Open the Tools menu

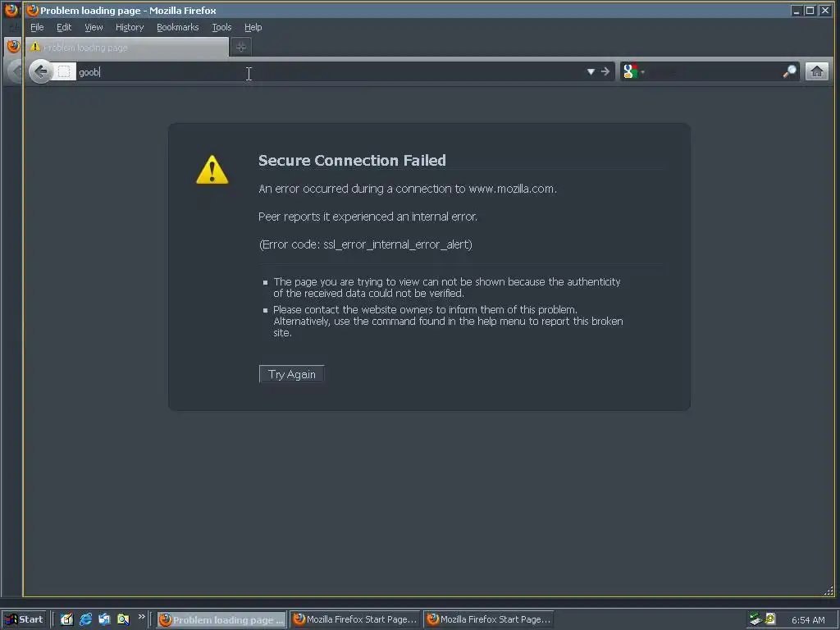221,27
